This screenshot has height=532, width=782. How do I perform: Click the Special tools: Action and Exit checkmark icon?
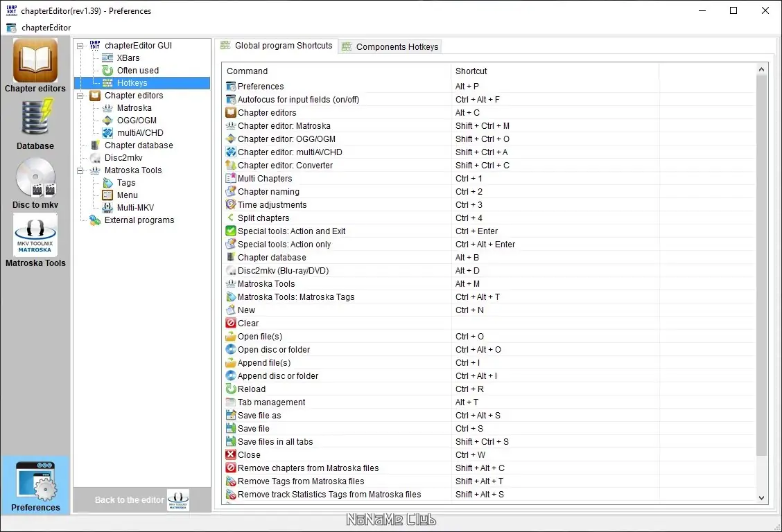(230, 231)
